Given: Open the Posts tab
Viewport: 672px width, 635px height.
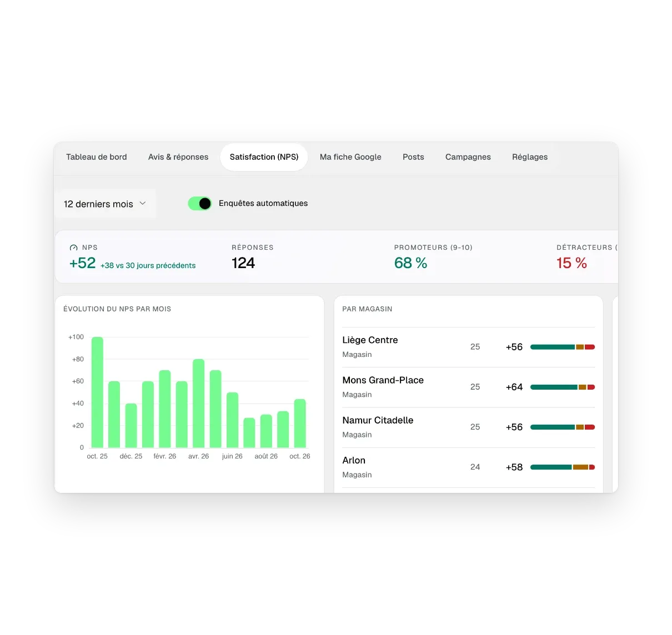Looking at the screenshot, I should tap(413, 157).
